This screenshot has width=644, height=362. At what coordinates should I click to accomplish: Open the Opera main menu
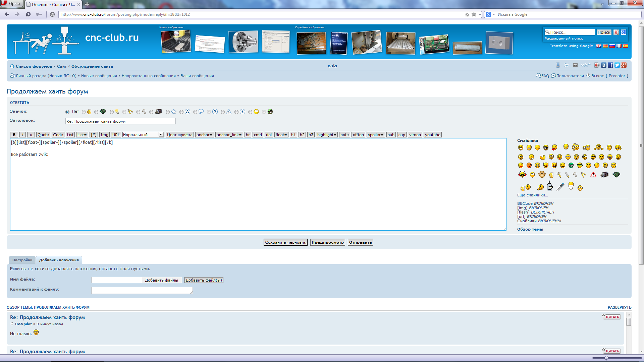click(x=12, y=4)
